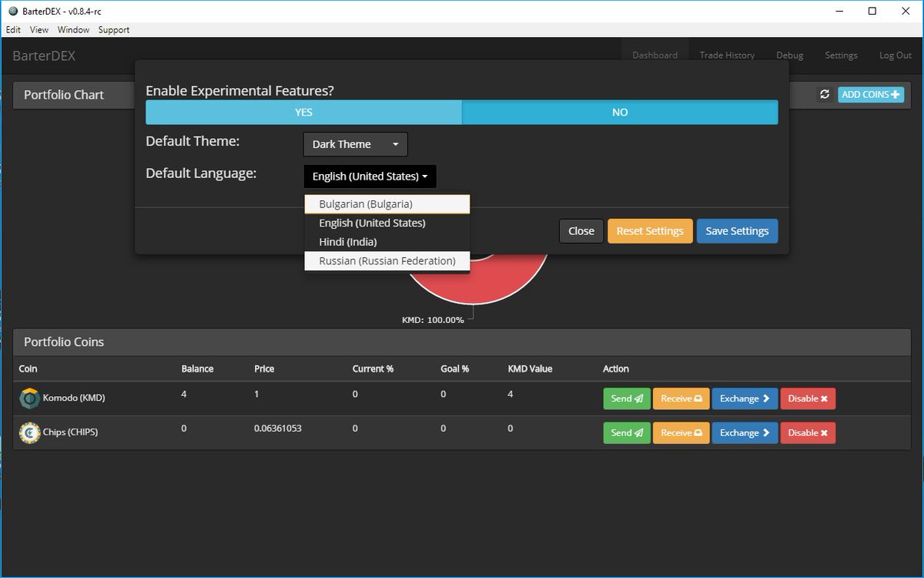Click the Price column header
Viewport: 924px width, 578px height.
264,369
